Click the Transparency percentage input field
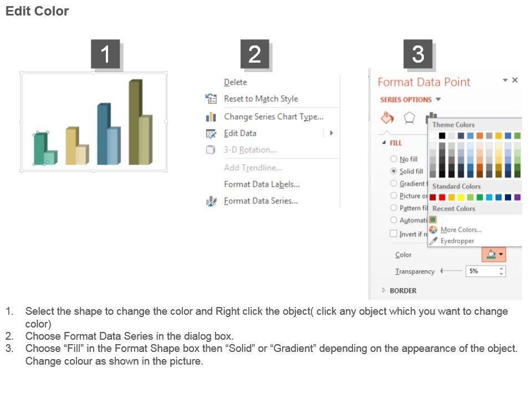This screenshot has height=399, width=532. (481, 272)
